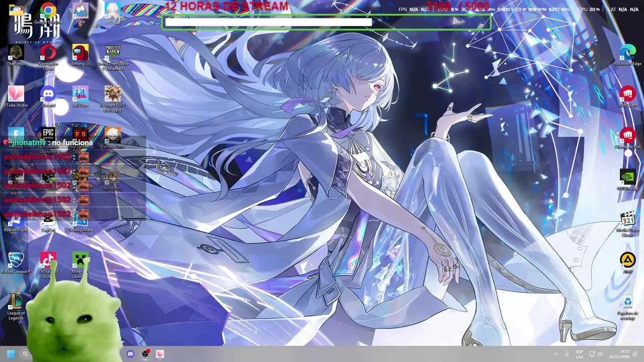Open Cliente de Riot shortcut
The image size is (644, 362).
pyautogui.click(x=628, y=138)
